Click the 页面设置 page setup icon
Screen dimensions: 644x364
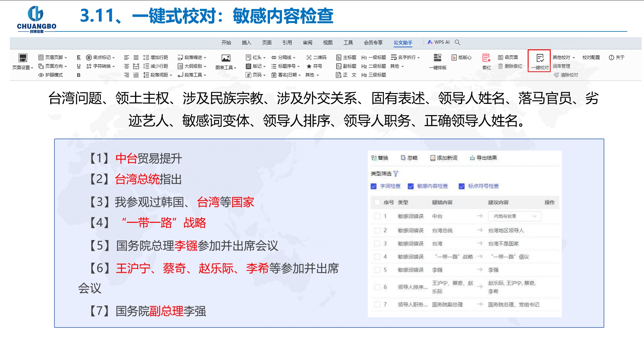click(23, 58)
